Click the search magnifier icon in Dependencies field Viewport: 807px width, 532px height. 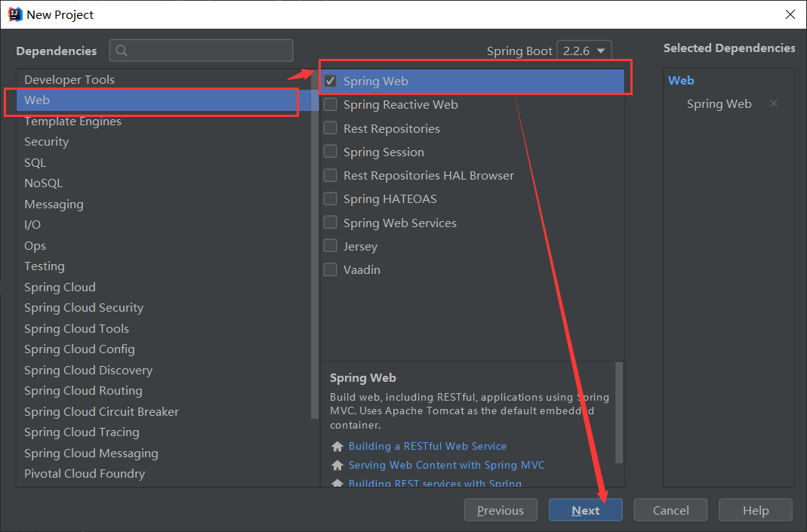tap(122, 50)
